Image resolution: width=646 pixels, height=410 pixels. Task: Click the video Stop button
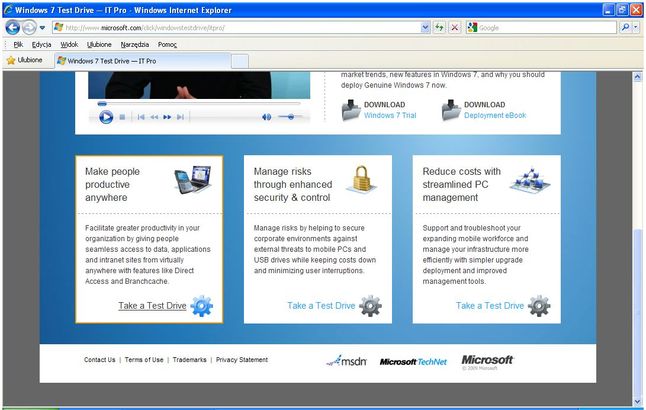point(122,117)
